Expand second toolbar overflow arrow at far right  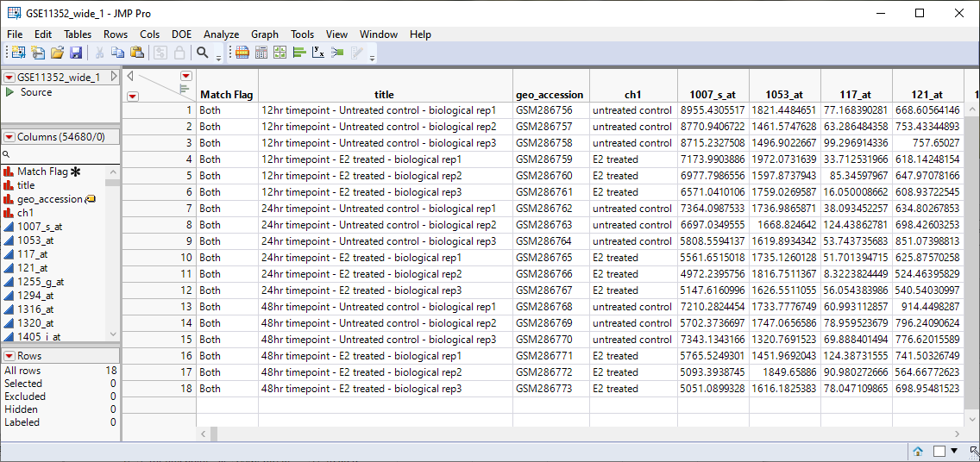coord(372,57)
